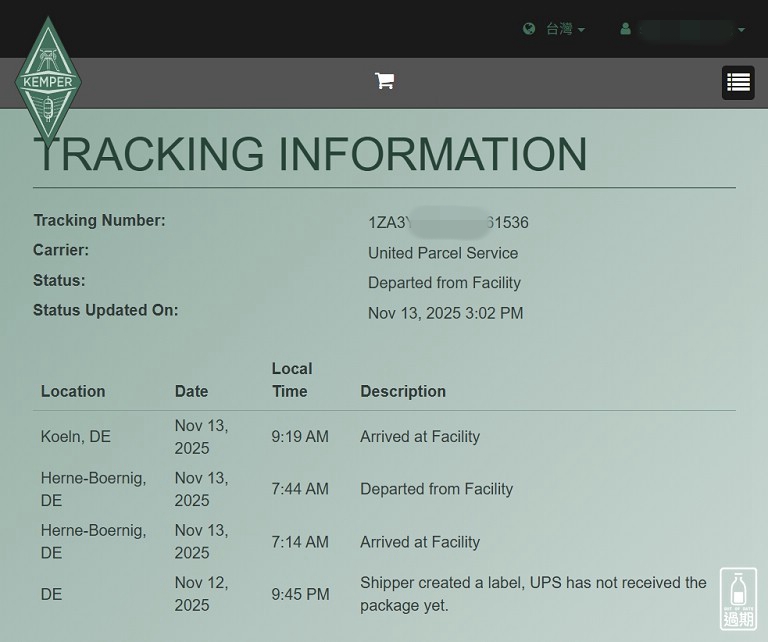Viewport: 768px width, 642px height.
Task: Click the partially hidden tracking number
Action: pyautogui.click(x=448, y=223)
